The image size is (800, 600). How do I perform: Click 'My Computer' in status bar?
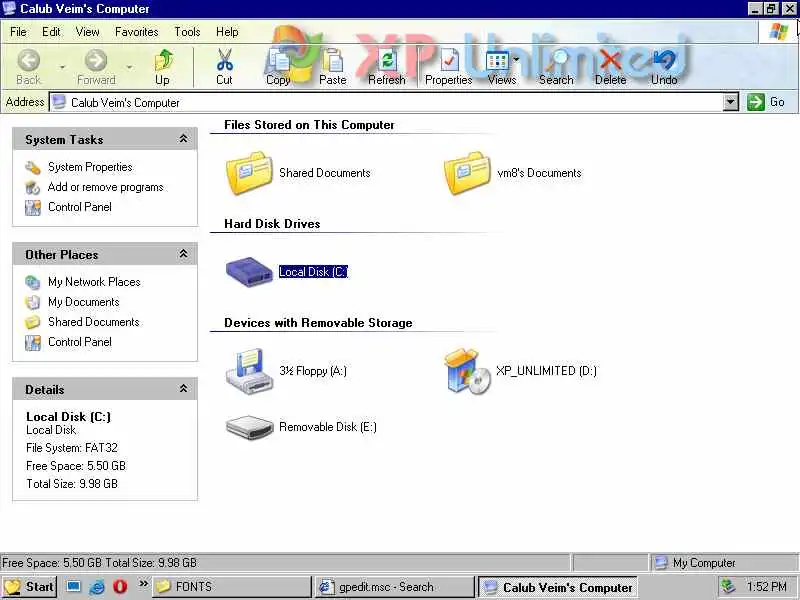click(x=704, y=563)
